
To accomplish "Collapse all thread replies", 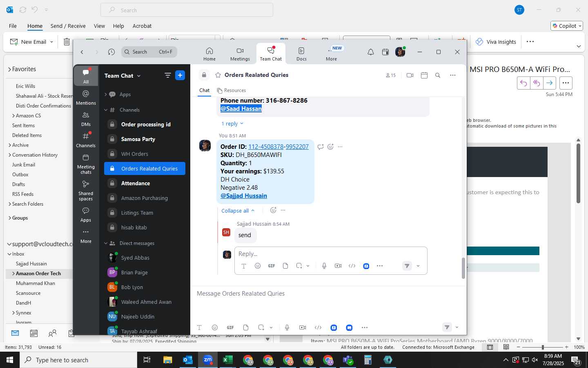I will tap(238, 211).
